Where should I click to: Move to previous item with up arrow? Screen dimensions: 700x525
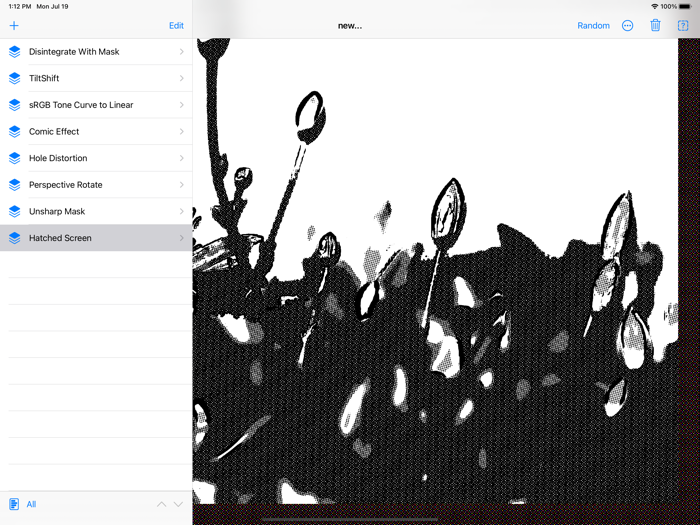(161, 504)
